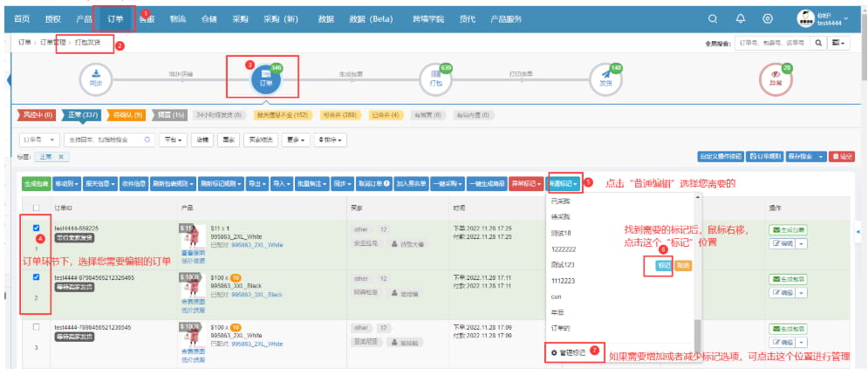Uncheck the second order row checkbox
Viewport: 868px width, 375px height.
pyautogui.click(x=36, y=277)
